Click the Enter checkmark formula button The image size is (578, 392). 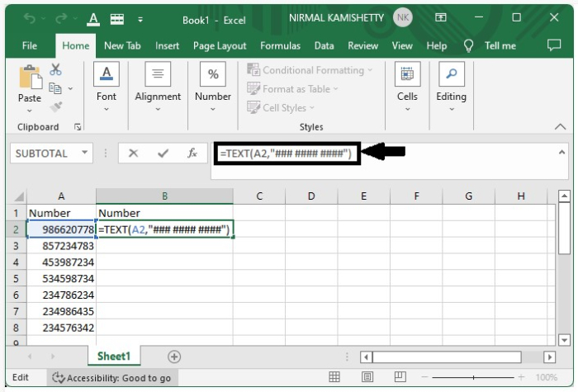click(x=163, y=153)
